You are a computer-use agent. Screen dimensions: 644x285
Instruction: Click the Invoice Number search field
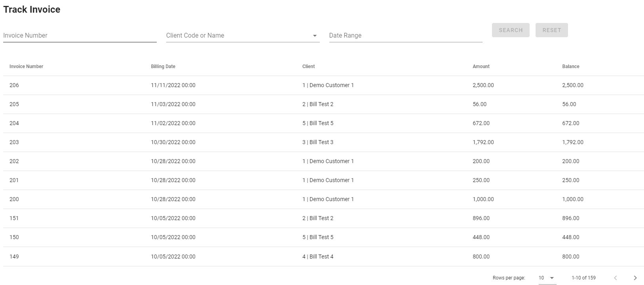80,36
